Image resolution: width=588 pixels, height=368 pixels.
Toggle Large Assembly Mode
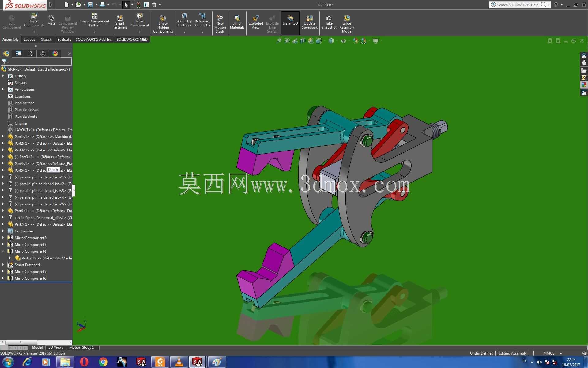tap(346, 23)
